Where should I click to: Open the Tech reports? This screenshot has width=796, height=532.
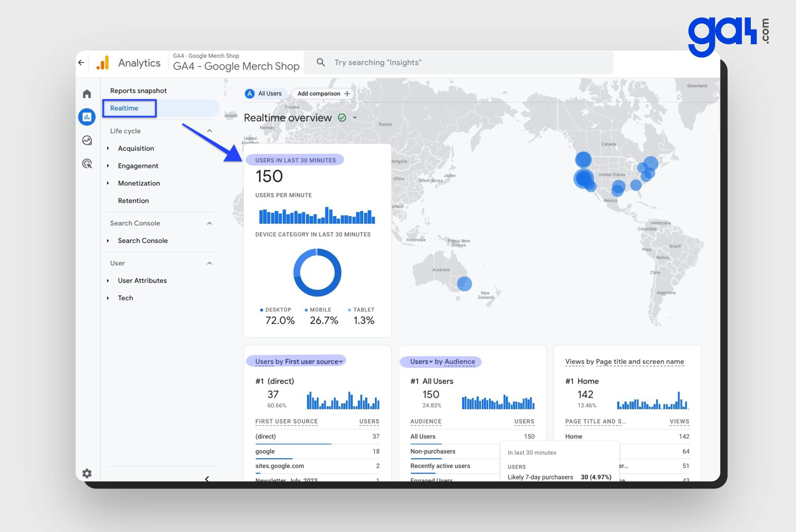click(x=125, y=298)
